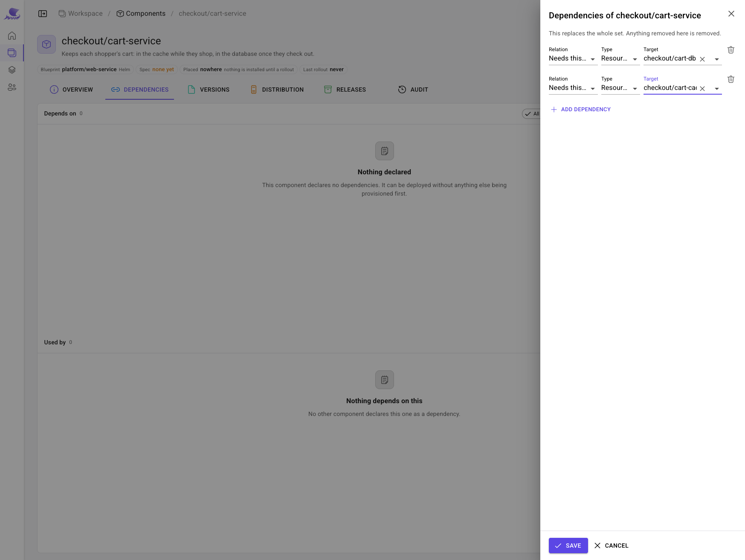Click the Spec none yet chip
Screen dimensions: 745x560
tap(157, 69)
